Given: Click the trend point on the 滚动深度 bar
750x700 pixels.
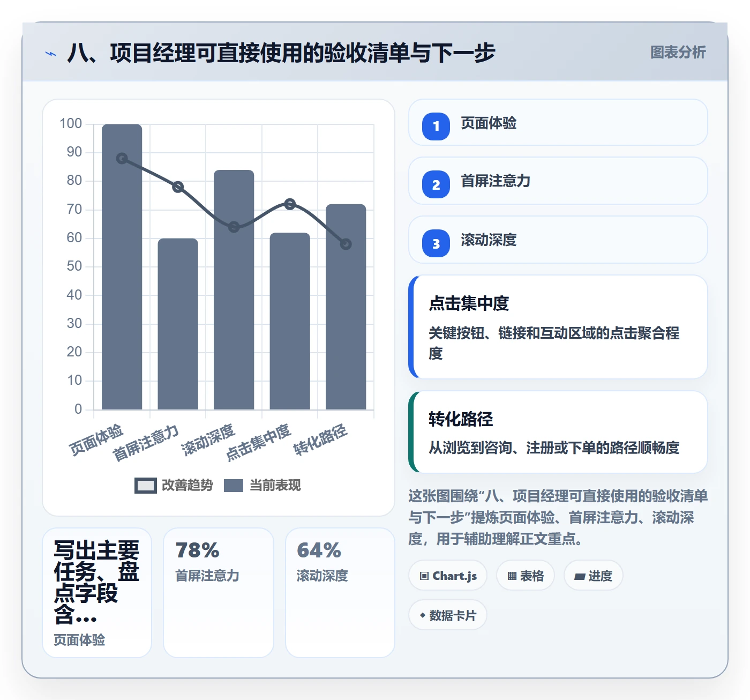Looking at the screenshot, I should click(234, 227).
